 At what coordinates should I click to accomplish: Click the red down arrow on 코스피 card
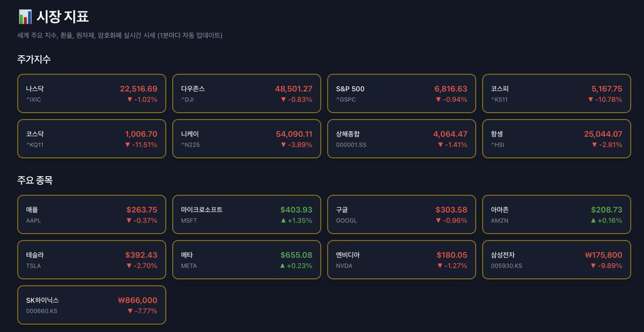click(591, 99)
